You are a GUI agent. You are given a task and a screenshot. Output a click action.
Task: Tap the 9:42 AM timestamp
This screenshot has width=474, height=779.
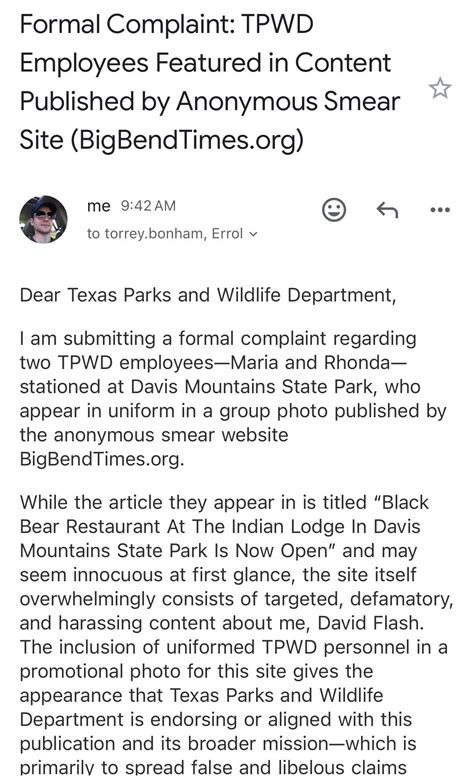coord(148,206)
